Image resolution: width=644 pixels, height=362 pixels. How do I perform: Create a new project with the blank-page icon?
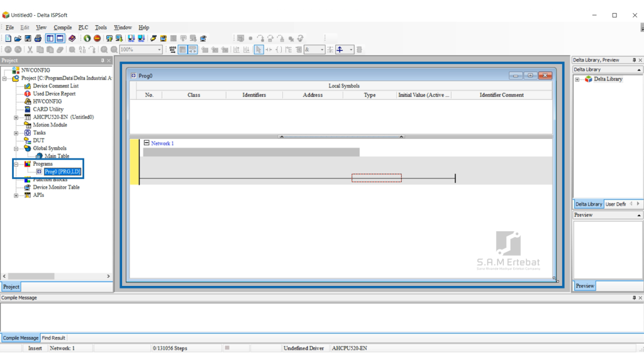(8, 38)
